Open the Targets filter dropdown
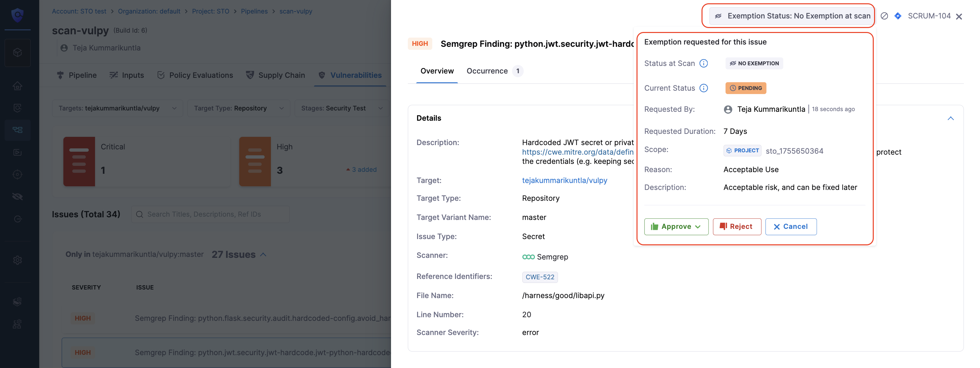This screenshot has width=980, height=368. (x=117, y=108)
